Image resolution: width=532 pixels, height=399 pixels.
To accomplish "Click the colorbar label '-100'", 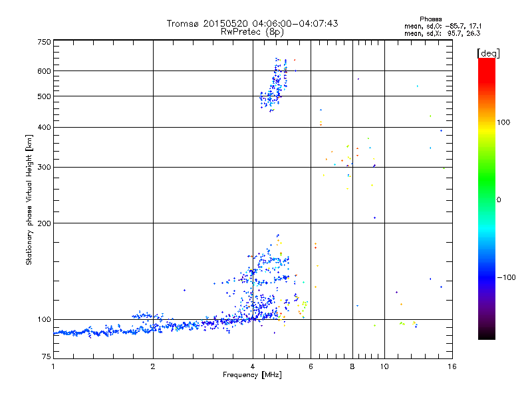I will [x=506, y=277].
